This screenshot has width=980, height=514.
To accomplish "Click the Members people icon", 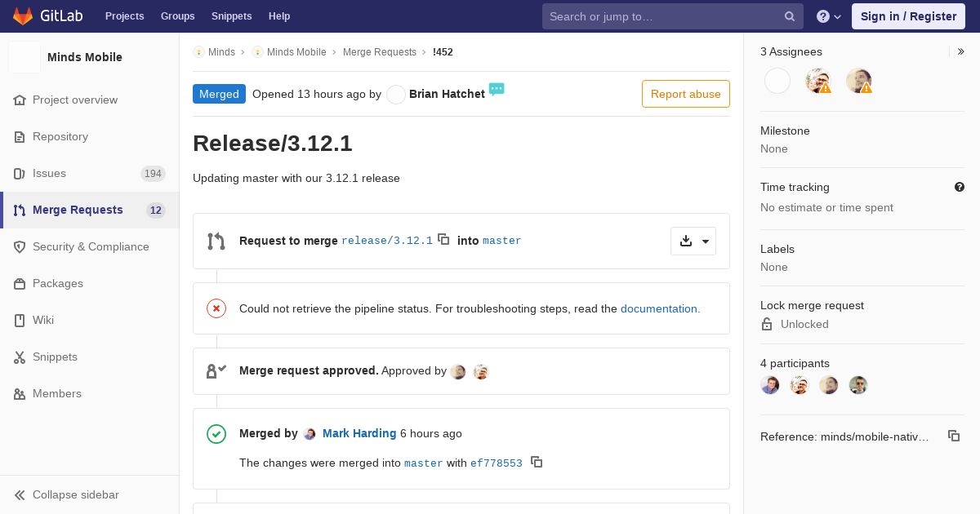I will [x=20, y=393].
